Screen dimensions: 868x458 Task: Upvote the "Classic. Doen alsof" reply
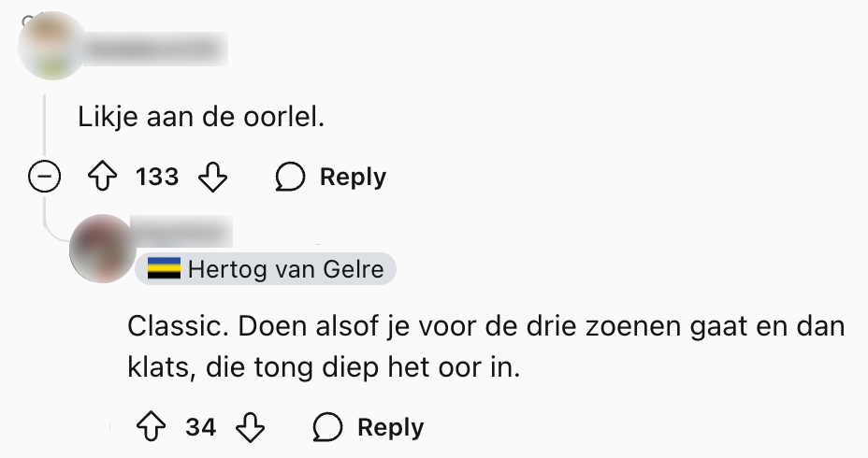pos(150,427)
